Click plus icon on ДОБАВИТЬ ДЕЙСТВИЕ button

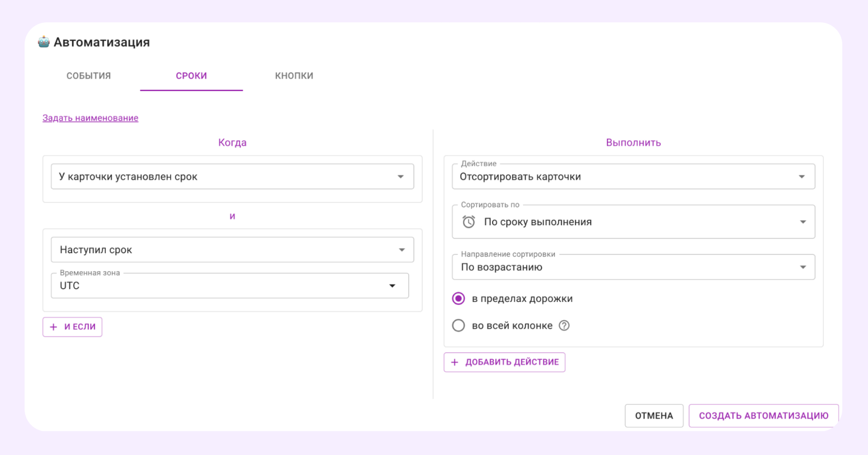pyautogui.click(x=455, y=362)
